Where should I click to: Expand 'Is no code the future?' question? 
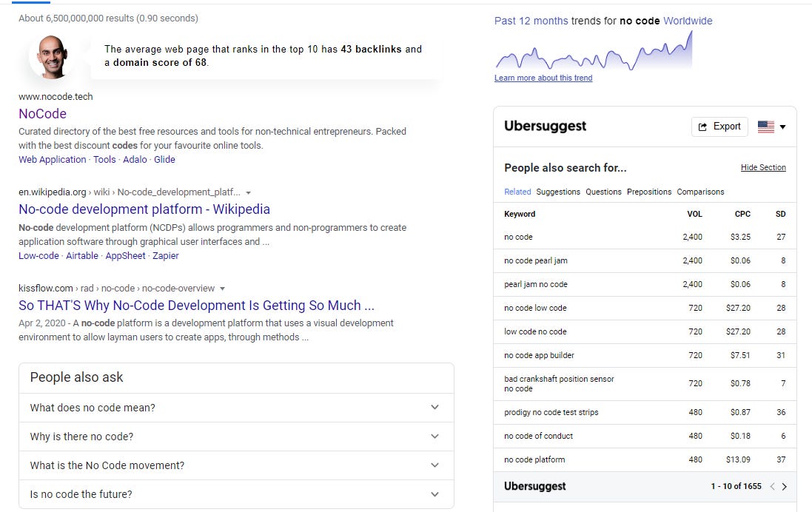point(236,494)
